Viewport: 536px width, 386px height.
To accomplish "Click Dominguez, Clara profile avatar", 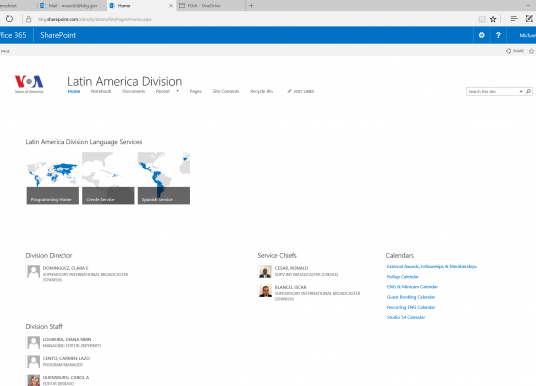I will click(x=33, y=271).
